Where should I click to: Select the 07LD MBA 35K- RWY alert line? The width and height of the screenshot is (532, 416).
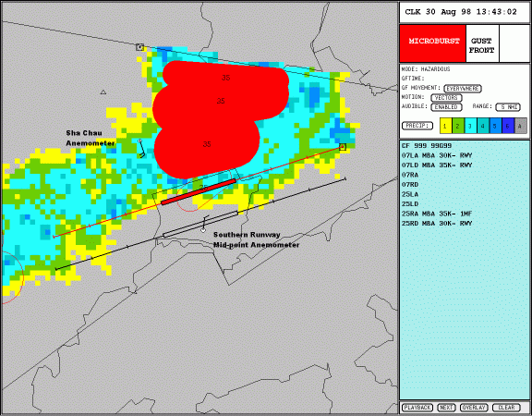coord(437,165)
